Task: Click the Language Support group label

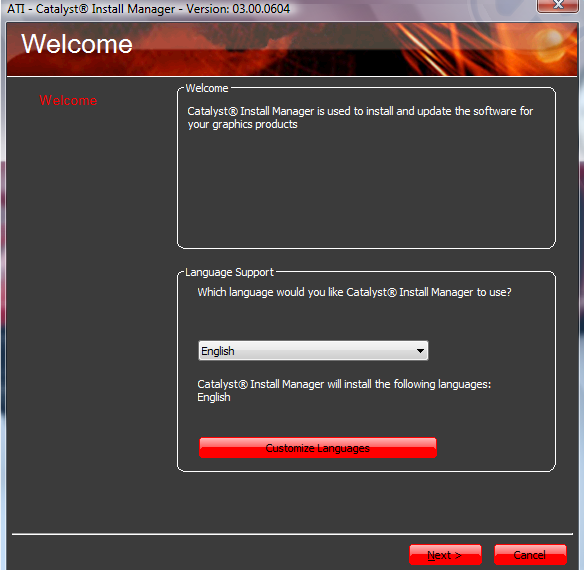Action: 229,272
